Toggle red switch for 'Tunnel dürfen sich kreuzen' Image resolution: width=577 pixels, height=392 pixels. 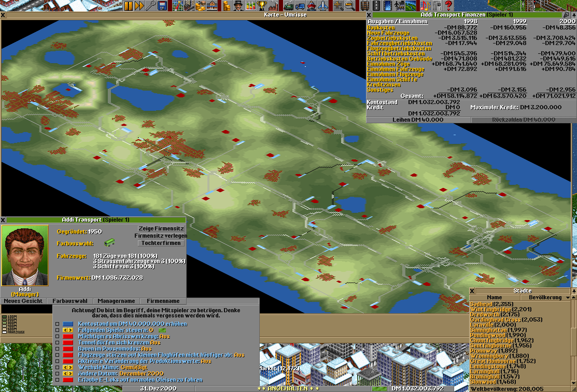68,343
